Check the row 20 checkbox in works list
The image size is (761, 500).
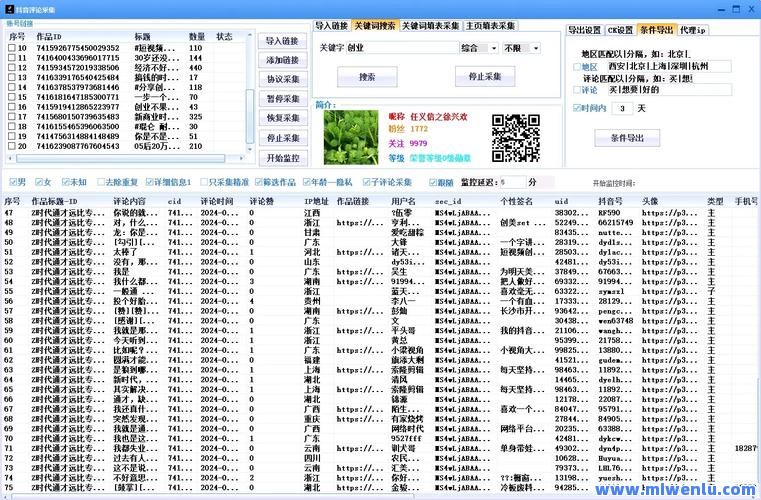click(12, 146)
